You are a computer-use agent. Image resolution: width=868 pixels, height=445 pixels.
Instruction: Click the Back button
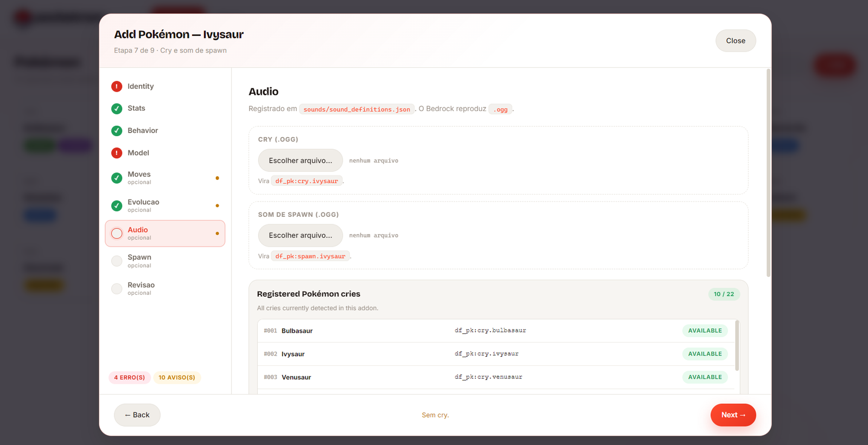137,415
